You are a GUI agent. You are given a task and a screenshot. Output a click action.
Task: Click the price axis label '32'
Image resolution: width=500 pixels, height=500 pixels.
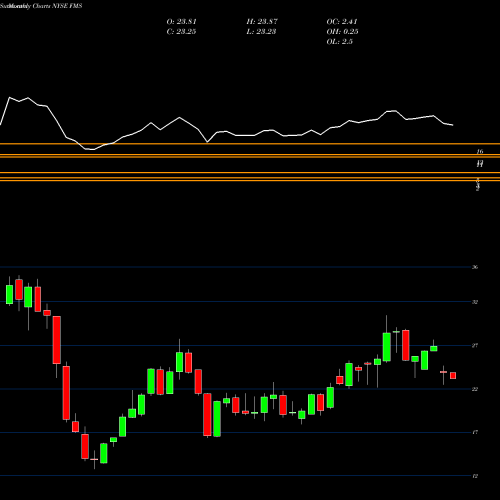click(475, 302)
